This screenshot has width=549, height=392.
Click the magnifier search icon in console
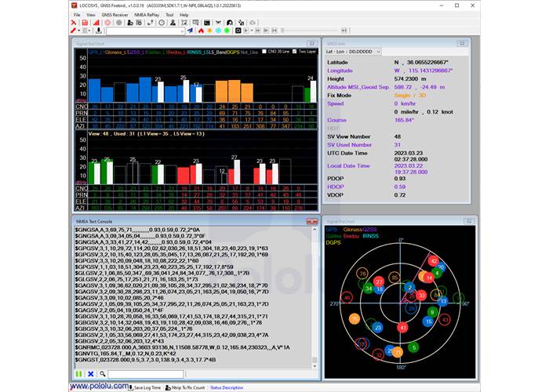101,373
